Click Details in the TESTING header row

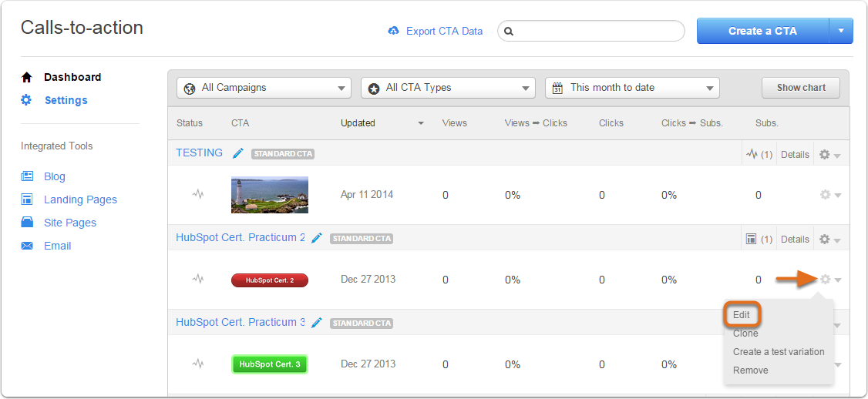[x=795, y=155]
